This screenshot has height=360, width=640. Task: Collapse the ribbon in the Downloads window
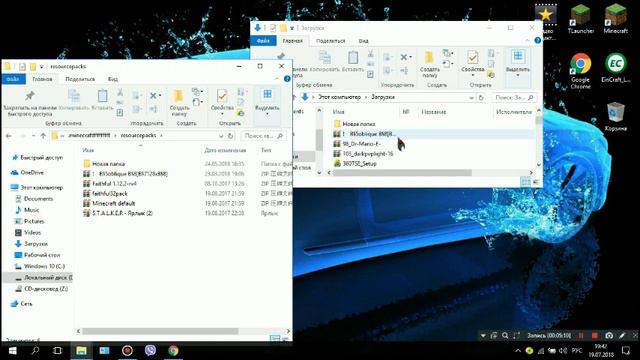point(527,40)
